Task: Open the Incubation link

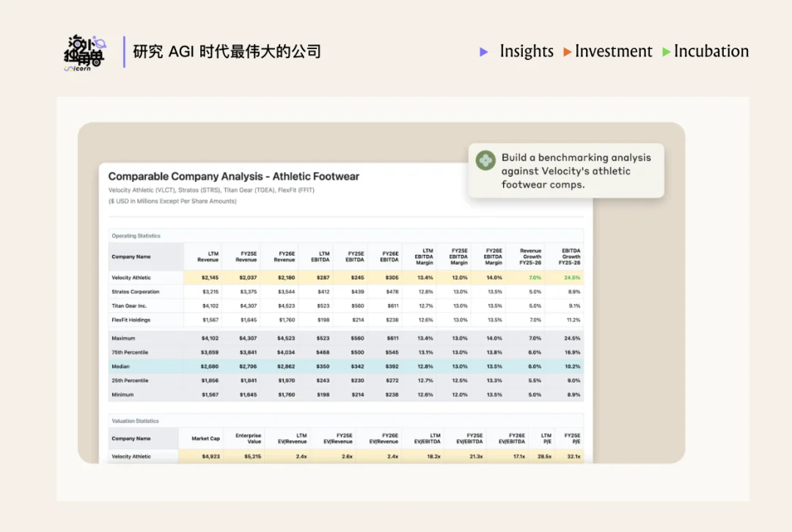Action: pos(710,51)
